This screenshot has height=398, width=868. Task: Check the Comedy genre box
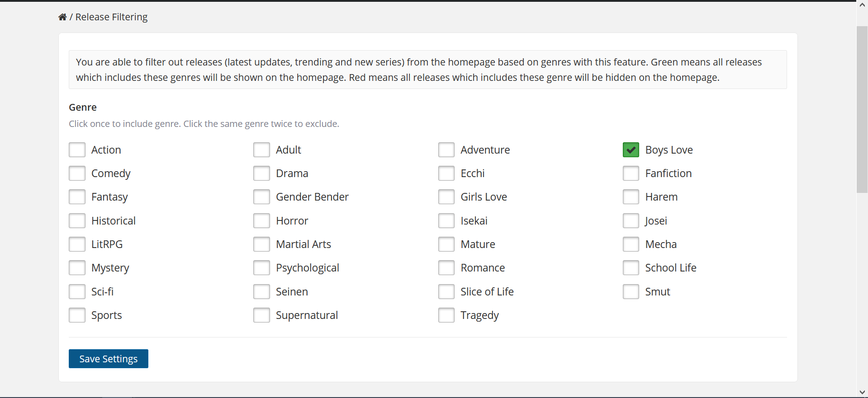77,173
